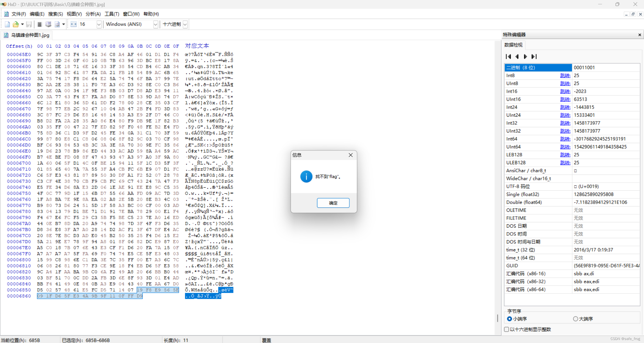Close the 信息 dialog with the X

point(351,155)
